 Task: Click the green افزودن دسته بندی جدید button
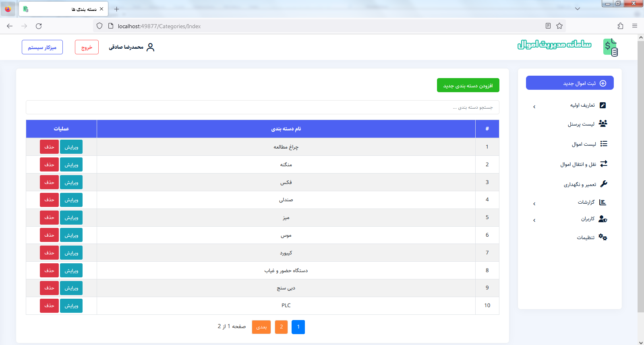[468, 85]
